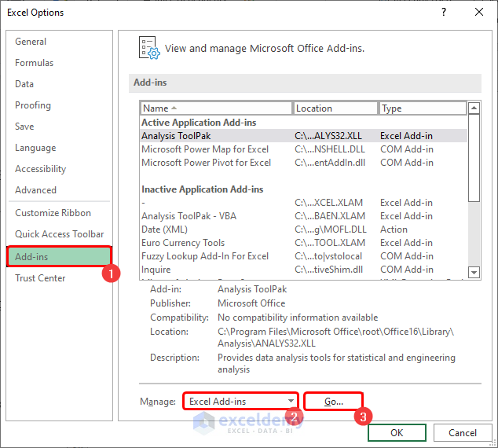Select Analysis ToolPak - VBA row
Viewport: 498px width, 448px height.
pyautogui.click(x=304, y=216)
